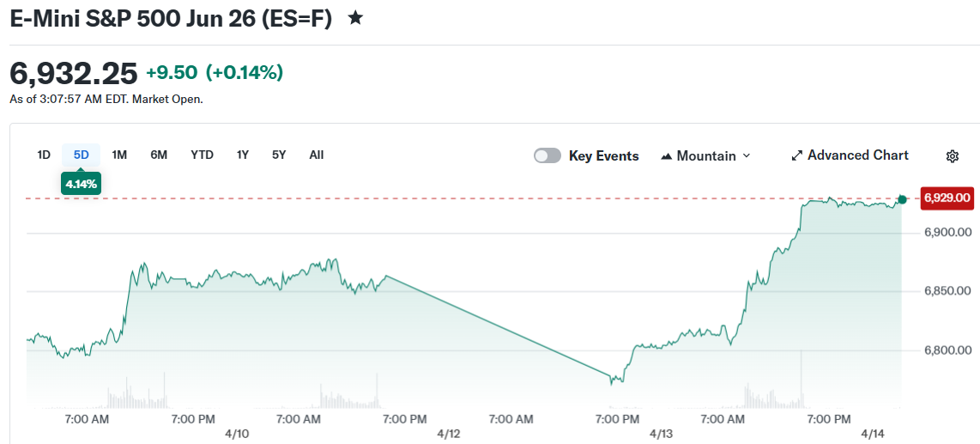Click the 6,900.00 axis label

[x=947, y=232]
